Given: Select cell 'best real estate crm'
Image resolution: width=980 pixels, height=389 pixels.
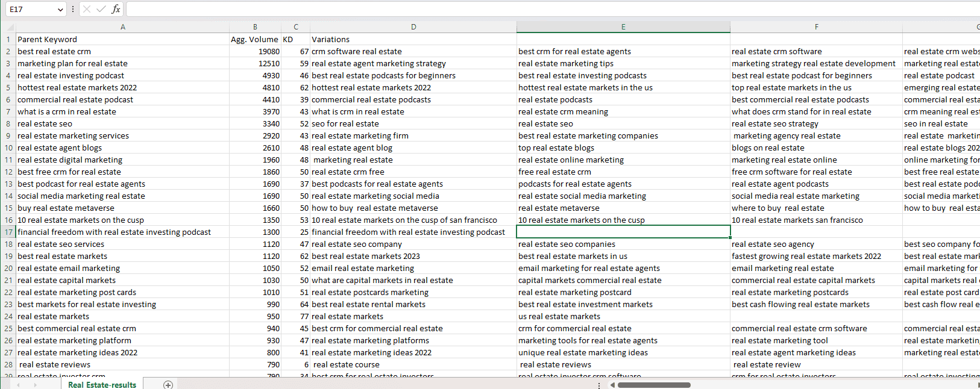Looking at the screenshot, I should point(123,51).
